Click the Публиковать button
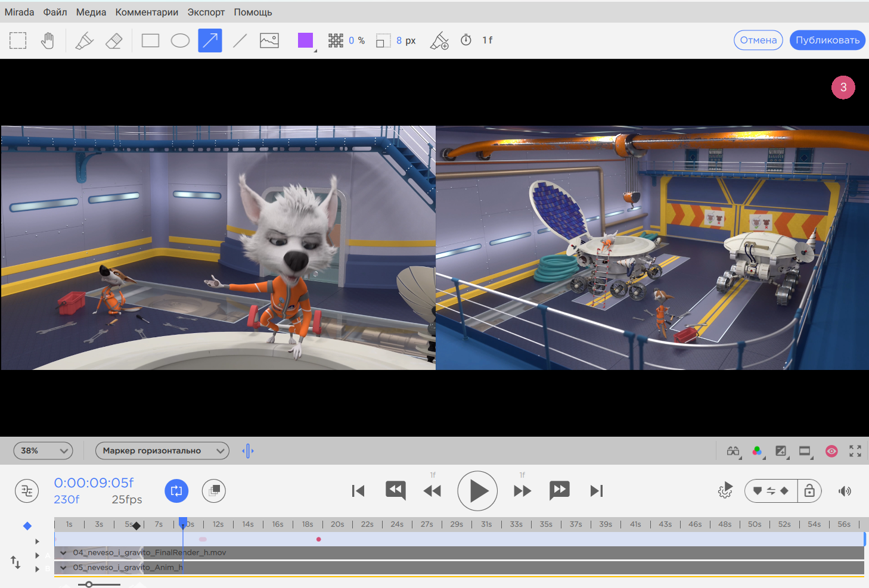Screen dimensions: 869x588 click(827, 40)
